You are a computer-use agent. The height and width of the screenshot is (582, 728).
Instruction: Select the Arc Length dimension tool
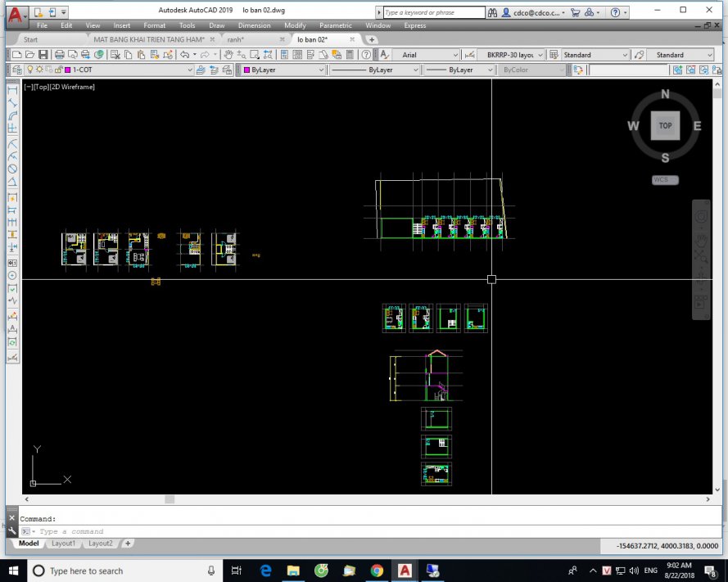[x=12, y=116]
